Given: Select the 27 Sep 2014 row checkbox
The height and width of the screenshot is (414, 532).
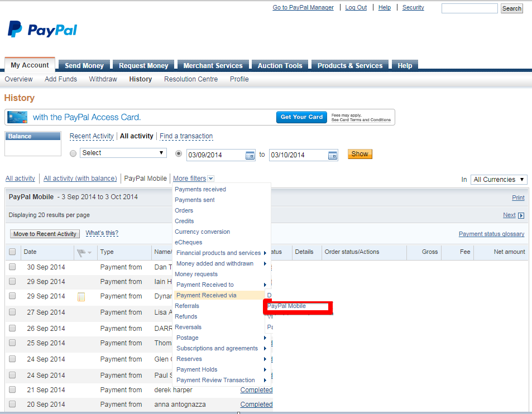Looking at the screenshot, I should pos(12,312).
